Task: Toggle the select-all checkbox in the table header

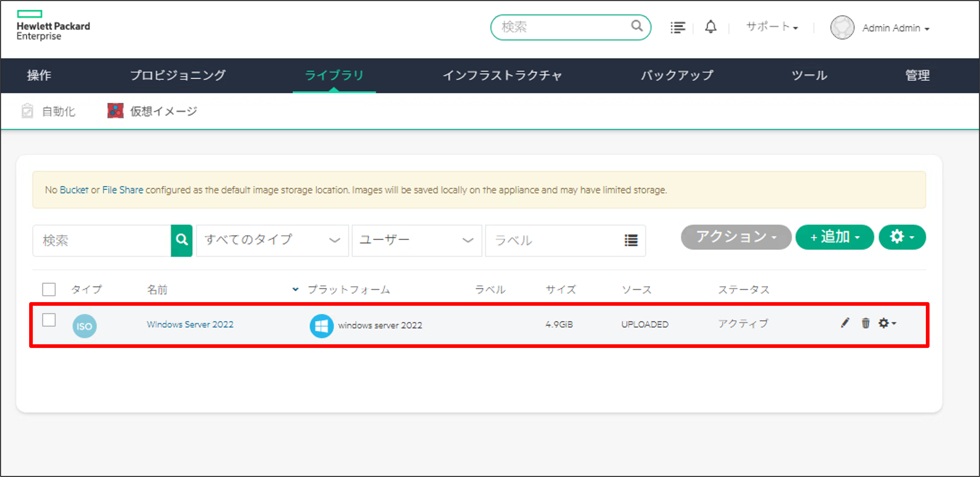Action: click(x=49, y=289)
